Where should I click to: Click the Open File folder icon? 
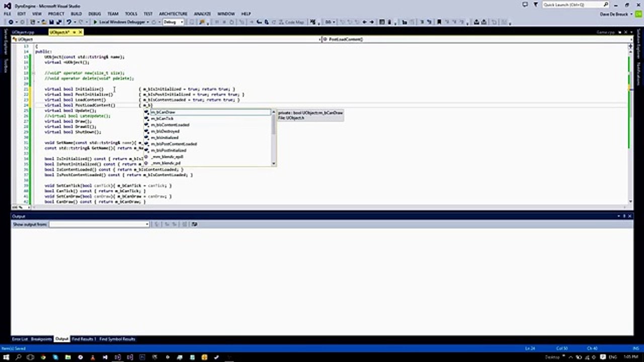[x=45, y=22]
